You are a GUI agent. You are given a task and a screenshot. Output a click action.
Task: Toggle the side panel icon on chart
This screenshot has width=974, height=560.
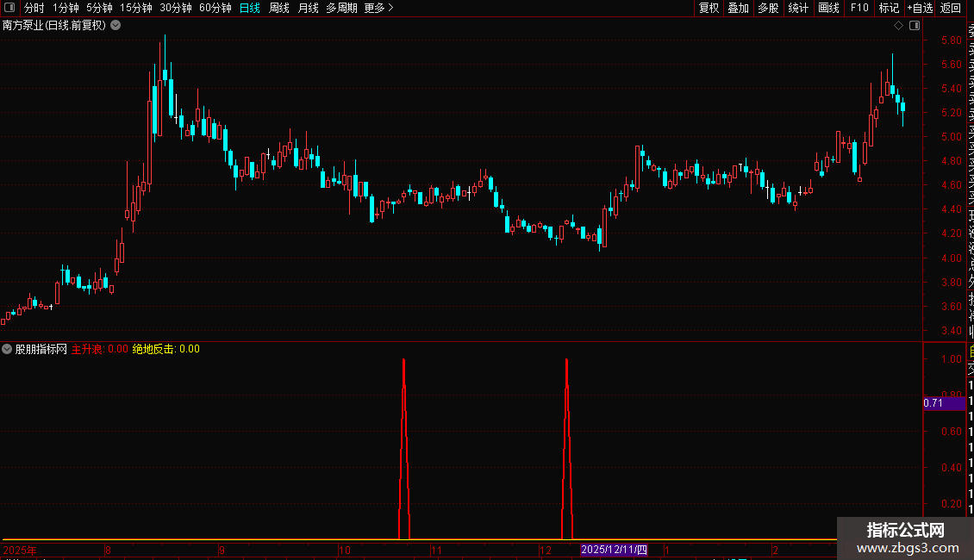coord(915,26)
